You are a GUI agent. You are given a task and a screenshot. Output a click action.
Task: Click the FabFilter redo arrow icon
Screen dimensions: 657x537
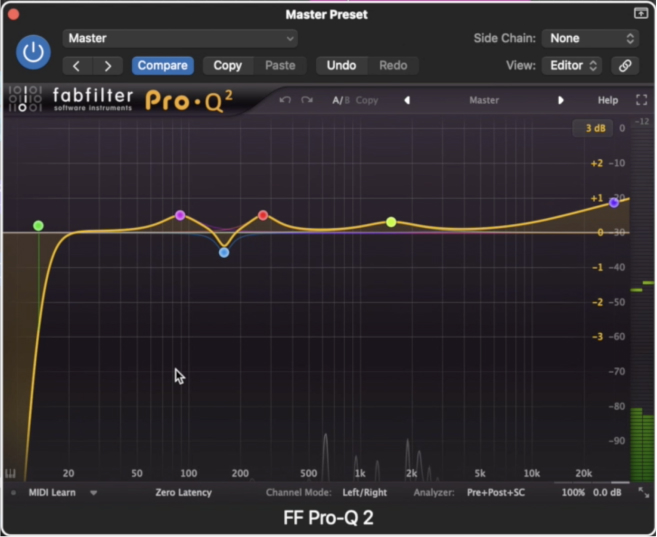[x=307, y=100]
